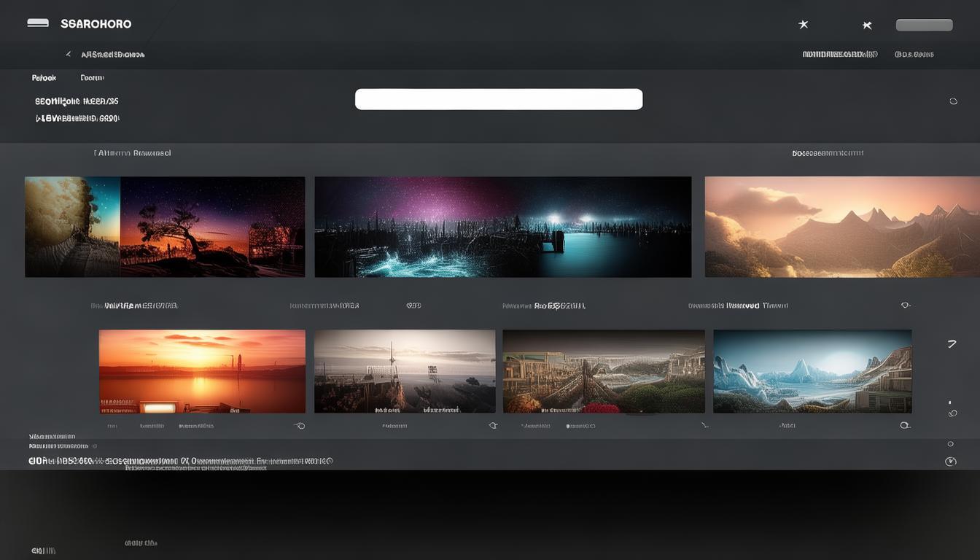The height and width of the screenshot is (560, 980).
Task: Click the circled icon at the bottom right edge
Action: (950, 462)
